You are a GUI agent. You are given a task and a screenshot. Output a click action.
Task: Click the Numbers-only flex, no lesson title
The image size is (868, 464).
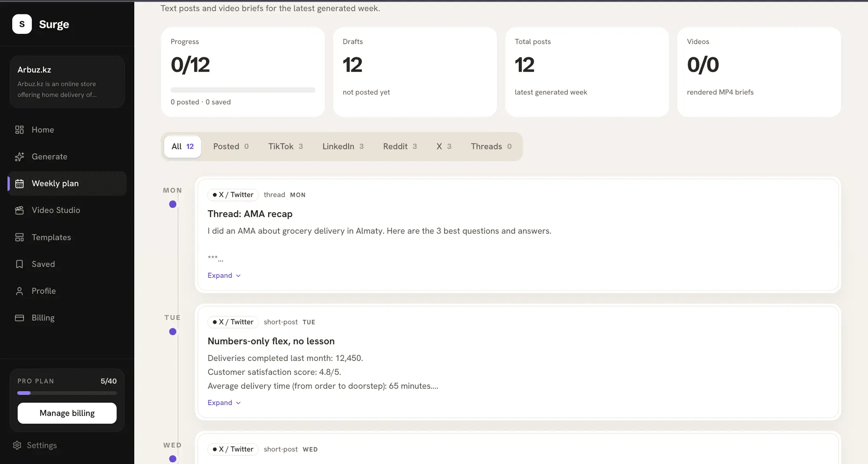tap(271, 341)
